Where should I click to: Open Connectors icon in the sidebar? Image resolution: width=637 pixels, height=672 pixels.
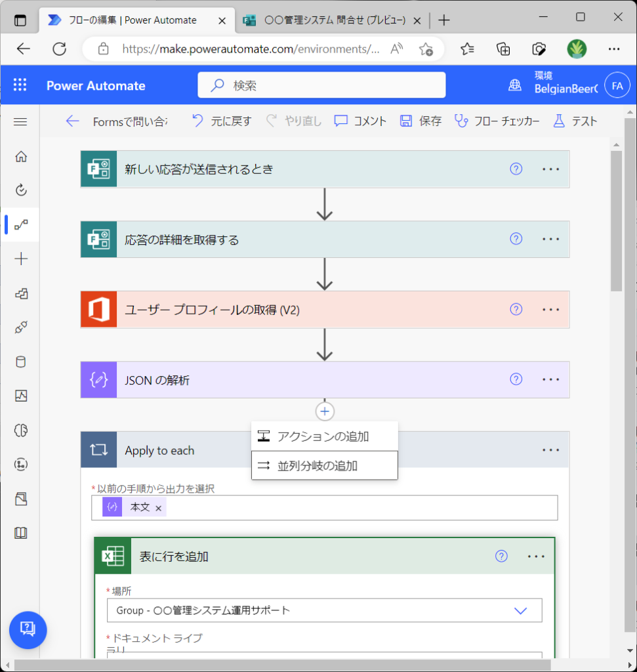point(21,327)
